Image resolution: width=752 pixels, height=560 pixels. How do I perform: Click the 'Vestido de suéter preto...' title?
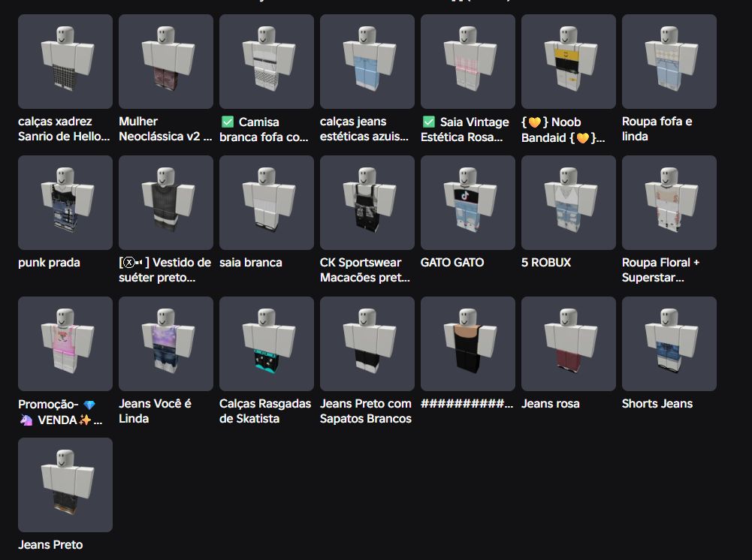click(165, 270)
